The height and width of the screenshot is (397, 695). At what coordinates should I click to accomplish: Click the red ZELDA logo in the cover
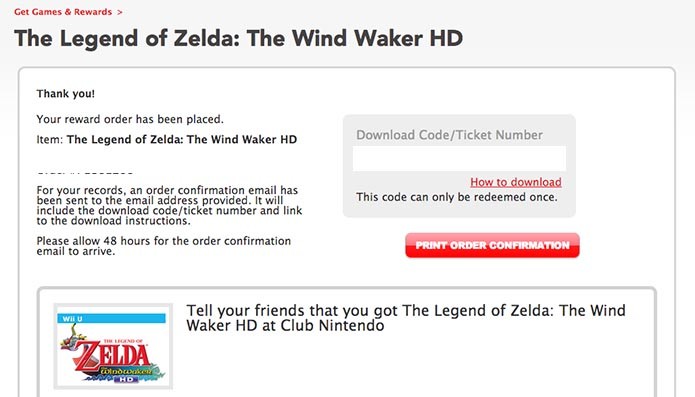pyautogui.click(x=113, y=355)
